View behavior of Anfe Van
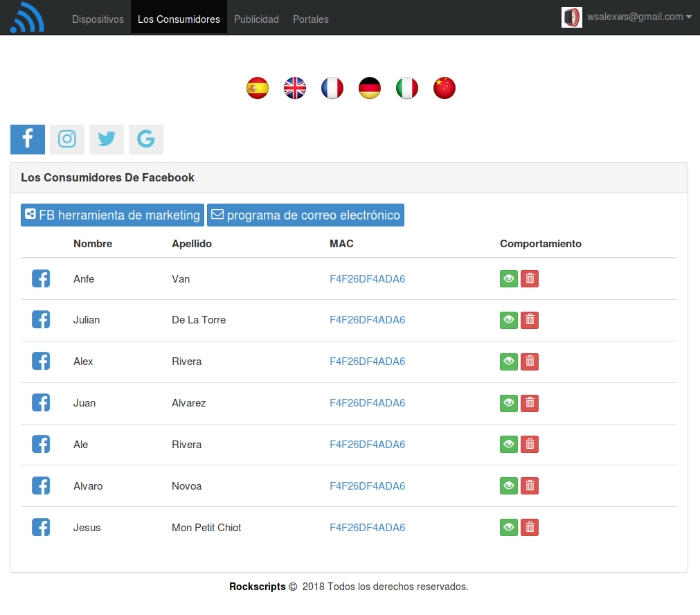The height and width of the screenshot is (615, 700). click(509, 278)
